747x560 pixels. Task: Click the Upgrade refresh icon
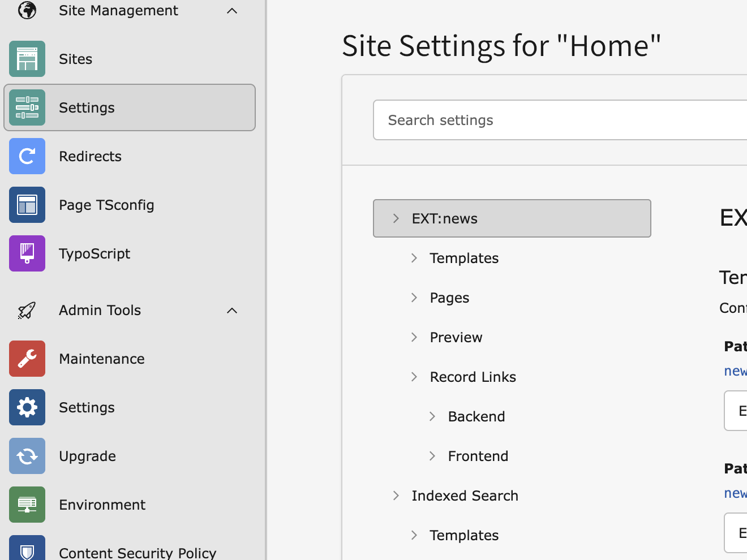click(x=27, y=456)
